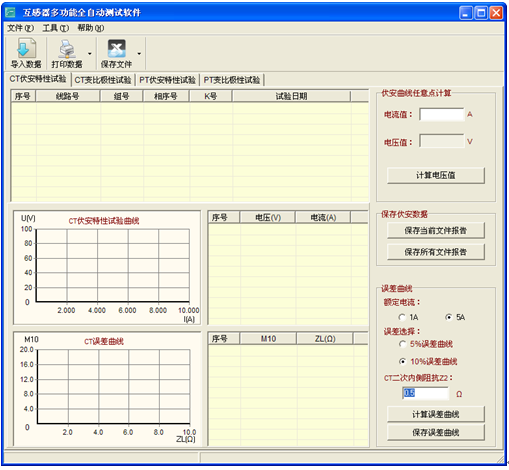509x470 pixels.
Task: Open the 打印数据 dropdown arrow
Action: (90, 54)
